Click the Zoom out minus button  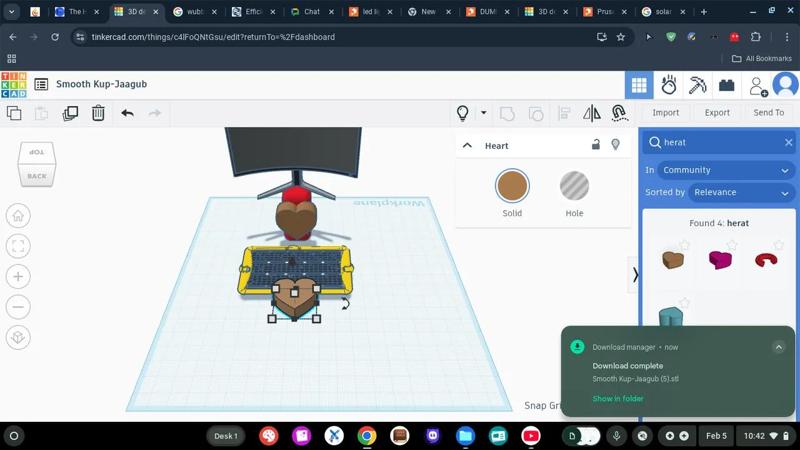[x=18, y=307]
